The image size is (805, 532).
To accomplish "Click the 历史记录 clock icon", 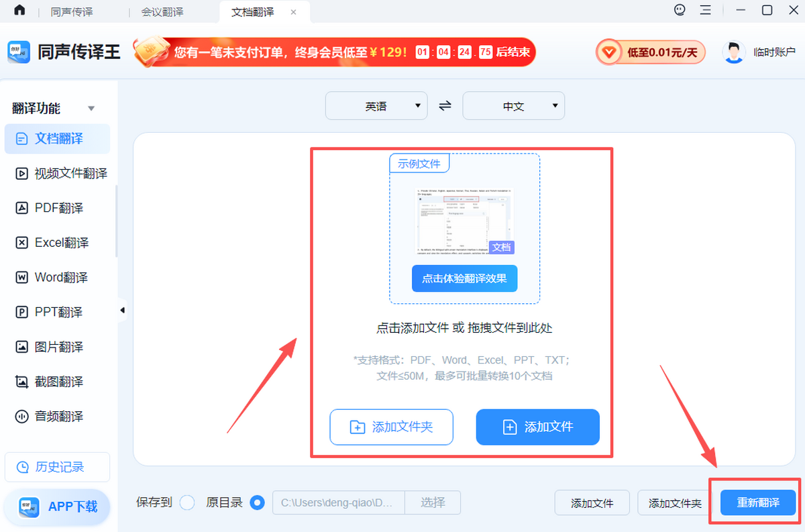I will point(23,467).
